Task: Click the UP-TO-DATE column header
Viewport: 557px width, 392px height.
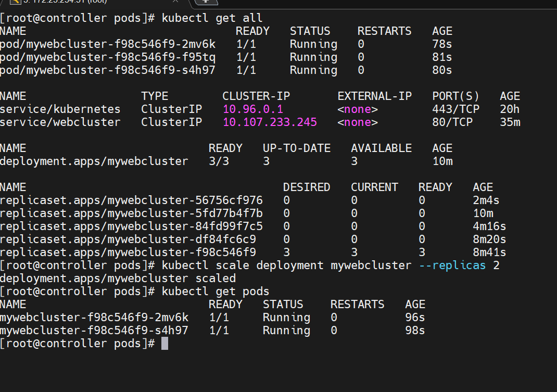Action: (297, 148)
